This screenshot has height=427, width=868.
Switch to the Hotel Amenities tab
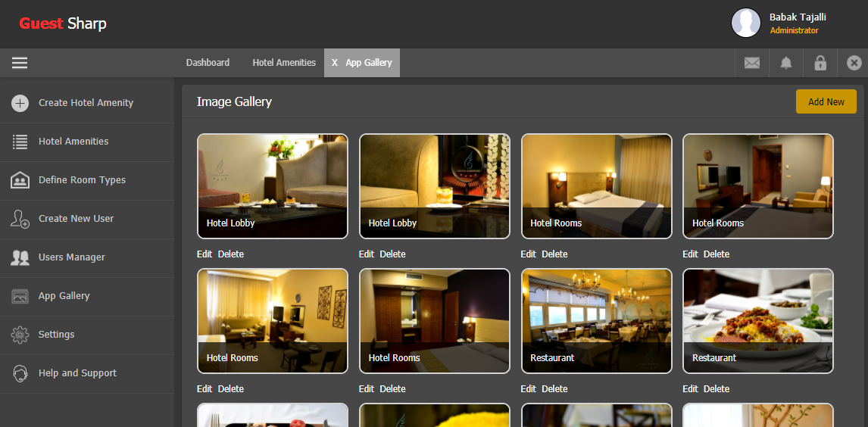click(x=284, y=63)
